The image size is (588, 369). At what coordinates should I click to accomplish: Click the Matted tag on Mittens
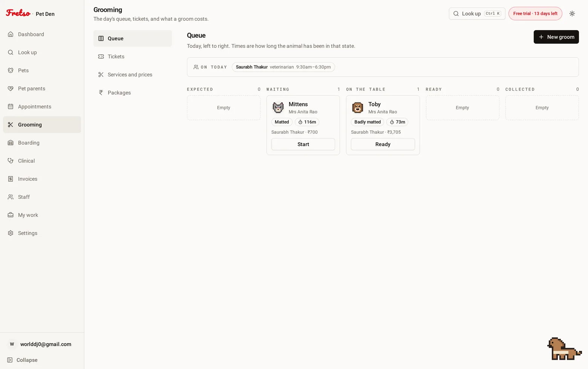(282, 122)
